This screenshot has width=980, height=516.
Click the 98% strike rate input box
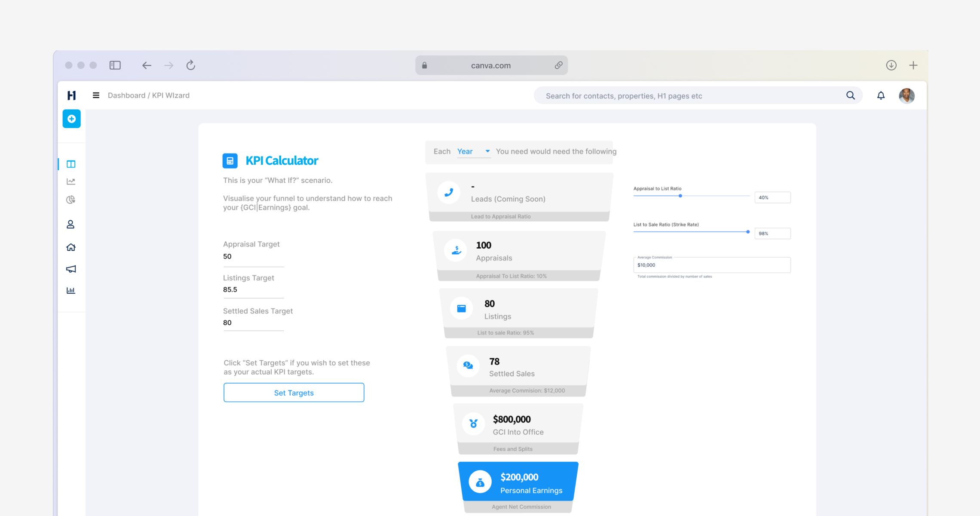click(772, 233)
